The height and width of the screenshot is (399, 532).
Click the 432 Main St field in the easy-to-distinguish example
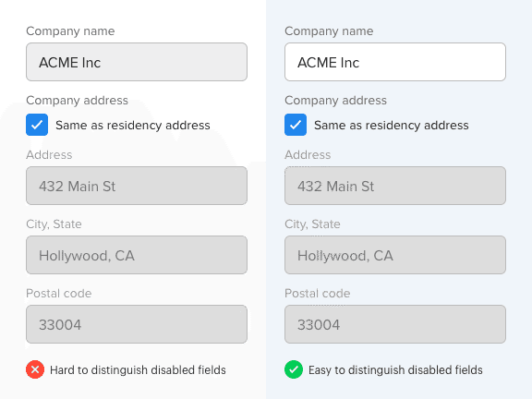395,186
